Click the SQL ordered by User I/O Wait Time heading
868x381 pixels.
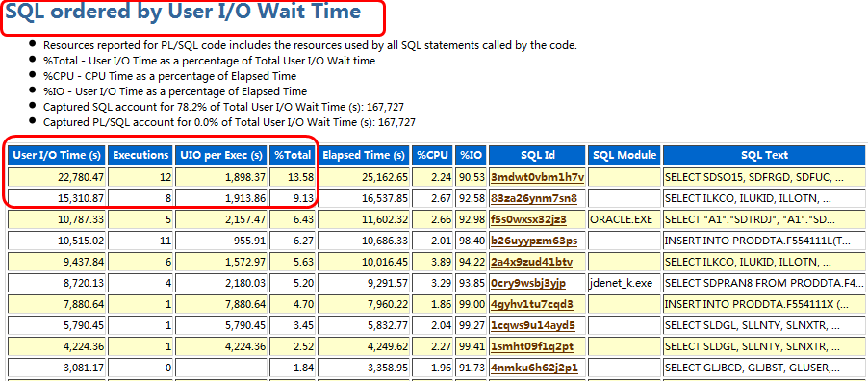tap(183, 12)
